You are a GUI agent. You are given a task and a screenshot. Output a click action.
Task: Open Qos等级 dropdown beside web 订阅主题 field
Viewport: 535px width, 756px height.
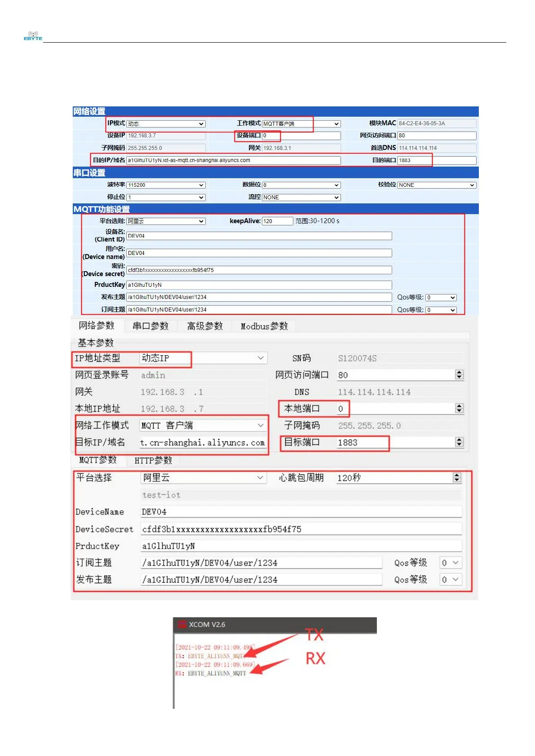point(441,310)
